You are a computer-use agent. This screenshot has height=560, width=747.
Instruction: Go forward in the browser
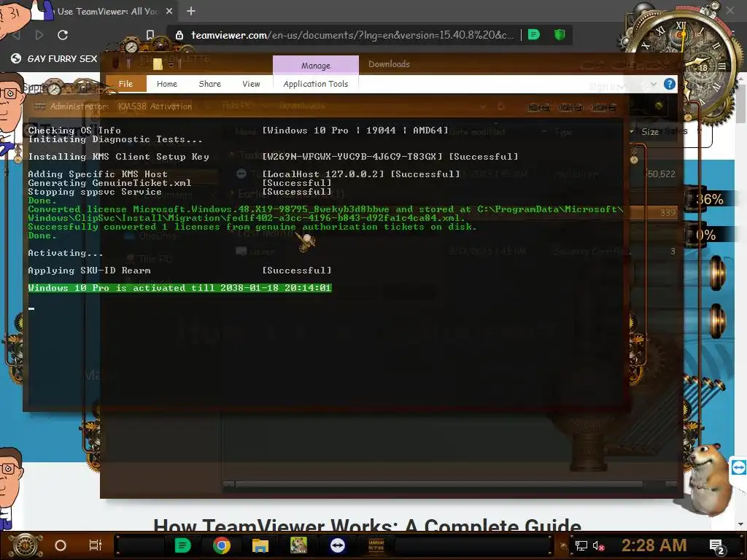point(39,35)
